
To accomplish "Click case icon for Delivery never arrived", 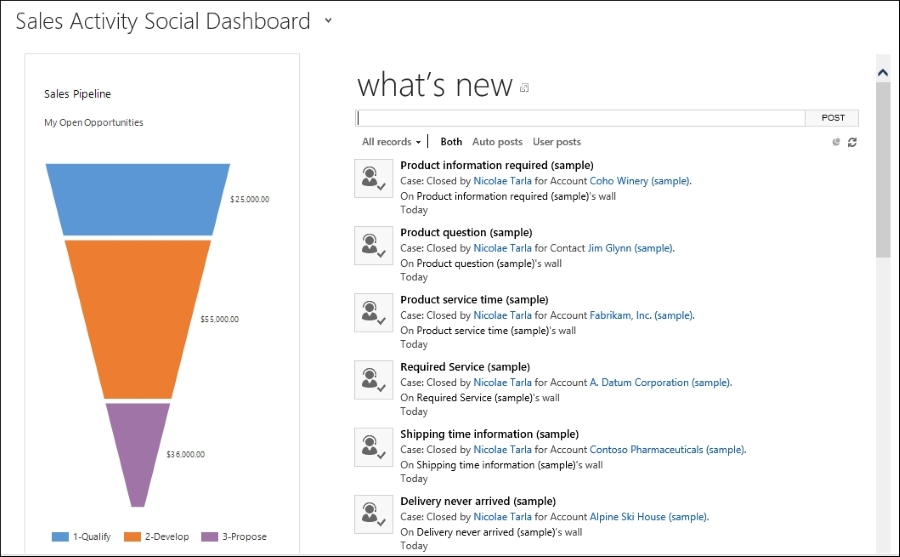I will [374, 515].
